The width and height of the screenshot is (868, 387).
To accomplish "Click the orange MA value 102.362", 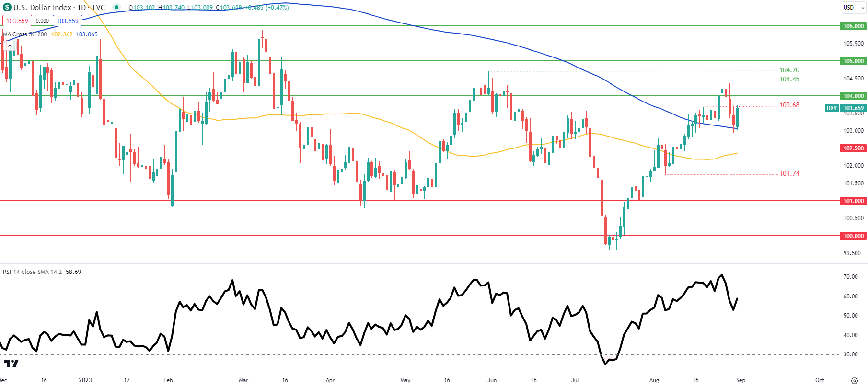I will [62, 34].
